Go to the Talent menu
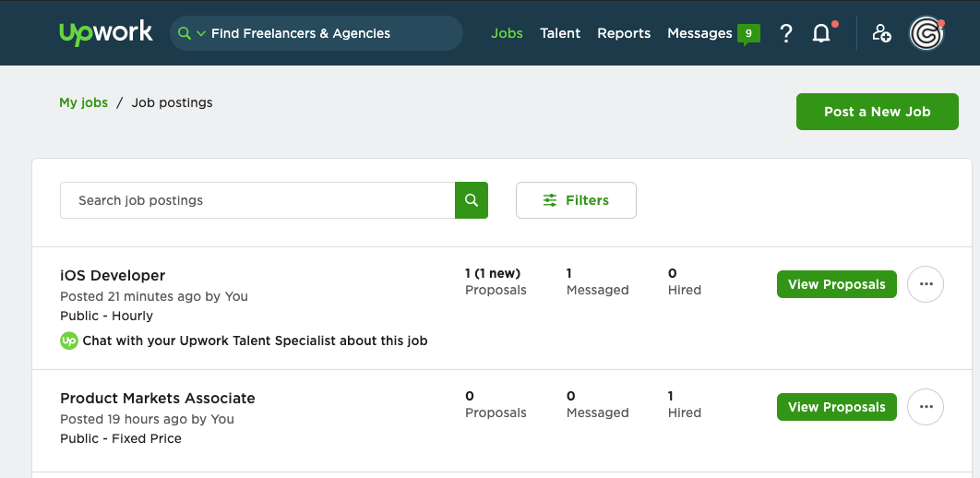980x478 pixels. [560, 33]
